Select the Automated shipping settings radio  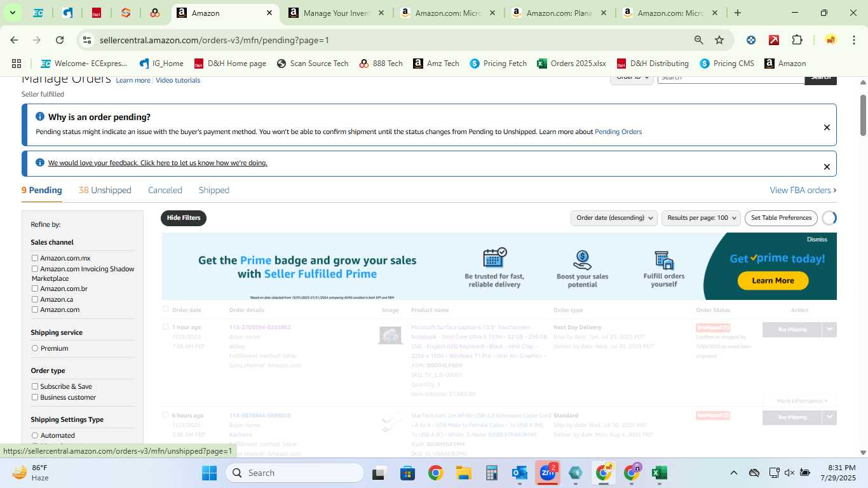tap(35, 435)
